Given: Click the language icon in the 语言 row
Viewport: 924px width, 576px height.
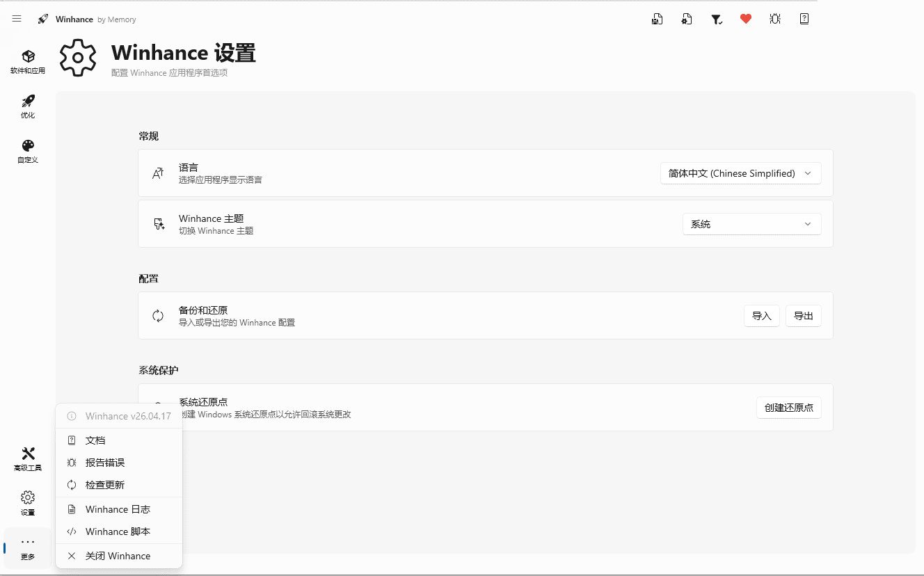Looking at the screenshot, I should point(158,173).
